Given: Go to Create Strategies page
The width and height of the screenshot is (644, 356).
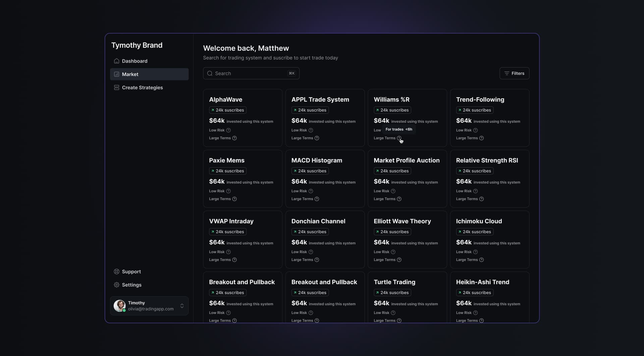Looking at the screenshot, I should coord(142,87).
